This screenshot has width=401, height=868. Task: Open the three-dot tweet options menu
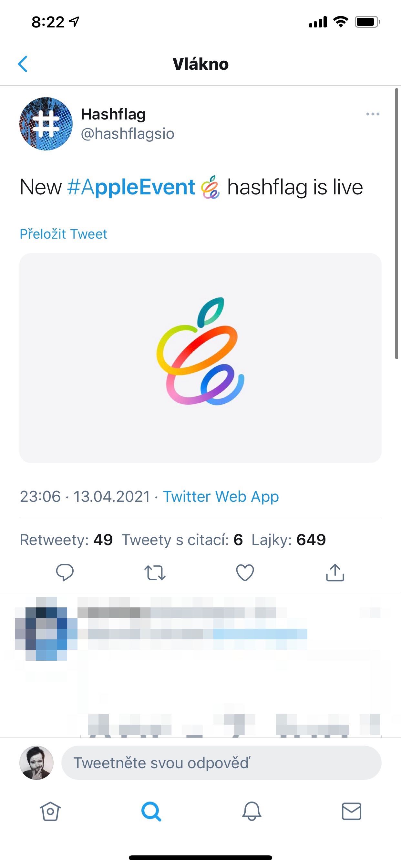pyautogui.click(x=373, y=114)
